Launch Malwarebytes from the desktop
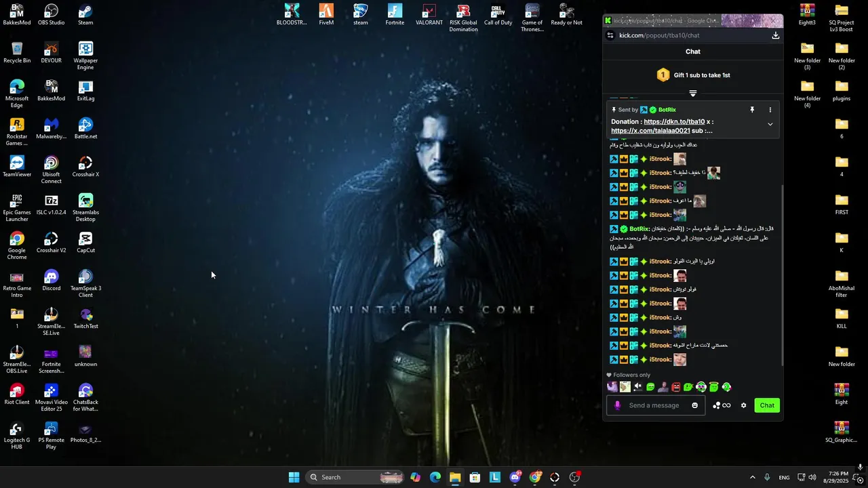 click(52, 129)
